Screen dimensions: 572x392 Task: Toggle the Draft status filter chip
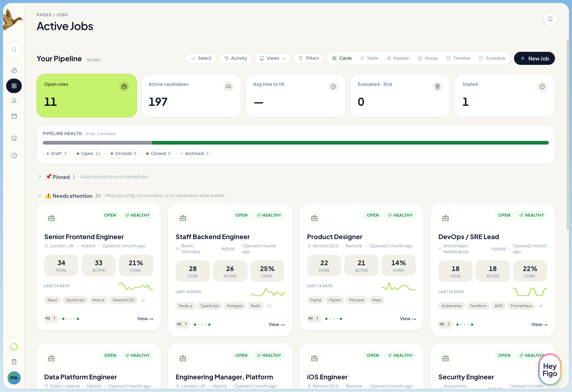pyautogui.click(x=57, y=154)
